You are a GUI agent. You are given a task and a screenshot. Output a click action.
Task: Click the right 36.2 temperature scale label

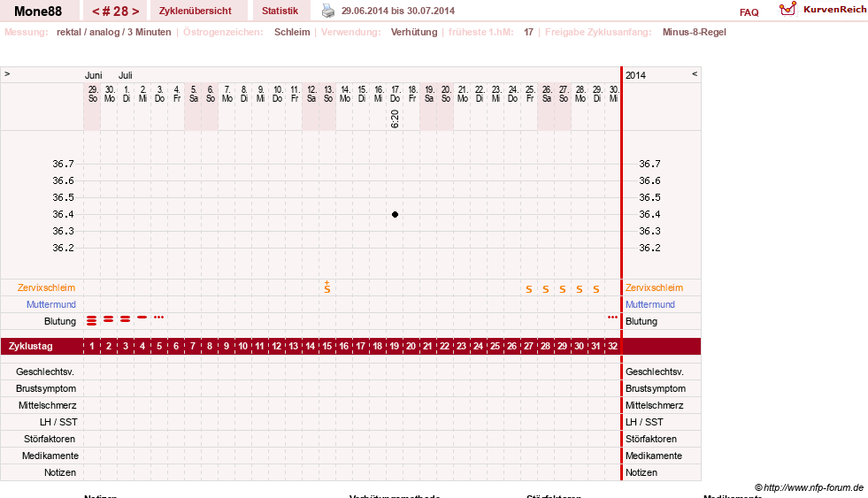(x=649, y=248)
